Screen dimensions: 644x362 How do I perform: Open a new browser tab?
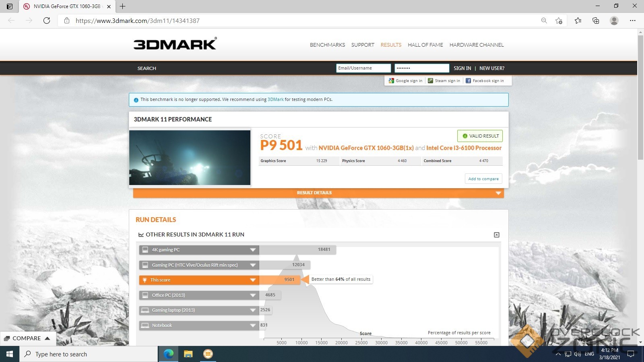[x=123, y=6]
